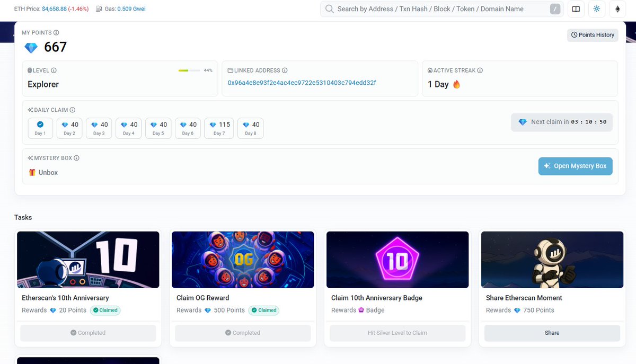This screenshot has width=636, height=364.
Task: Open the book icon in top bar
Action: (x=576, y=9)
